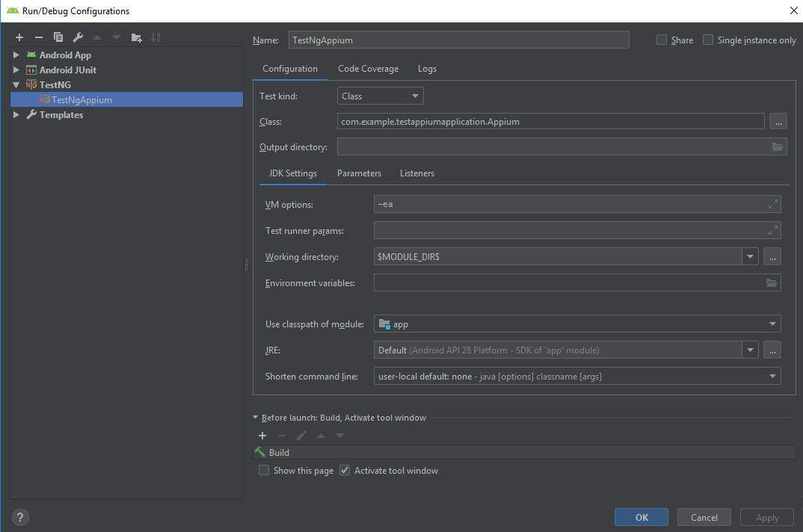The height and width of the screenshot is (532, 803).
Task: Open Shorten command line dropdown
Action: [577, 377]
